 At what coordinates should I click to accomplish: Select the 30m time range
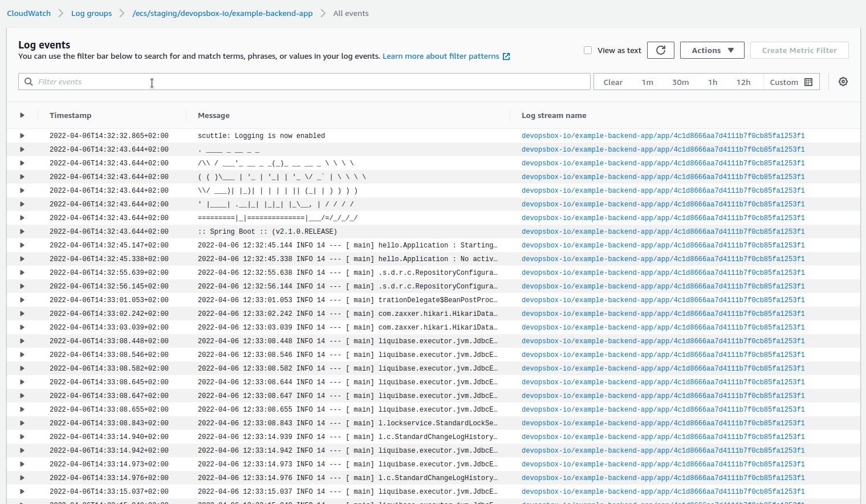coord(680,82)
